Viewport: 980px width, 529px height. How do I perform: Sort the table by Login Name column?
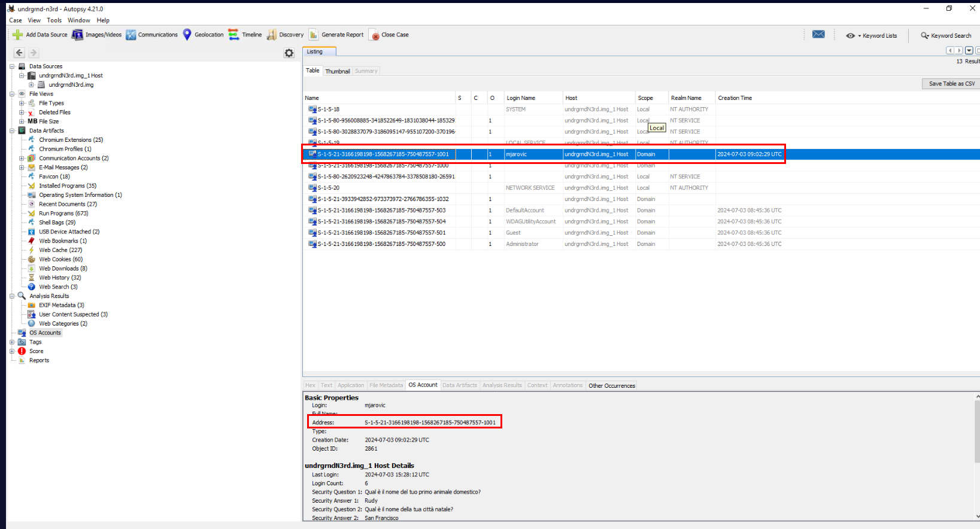[533, 98]
